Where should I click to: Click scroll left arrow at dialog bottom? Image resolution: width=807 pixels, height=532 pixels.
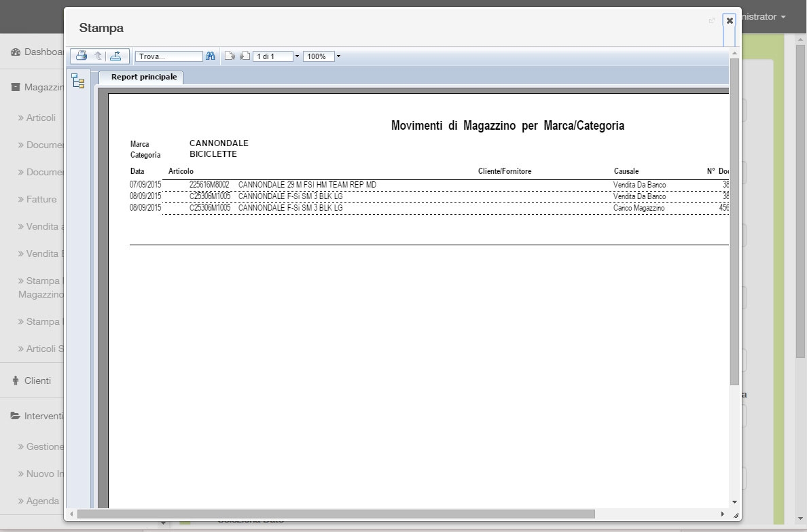point(71,514)
